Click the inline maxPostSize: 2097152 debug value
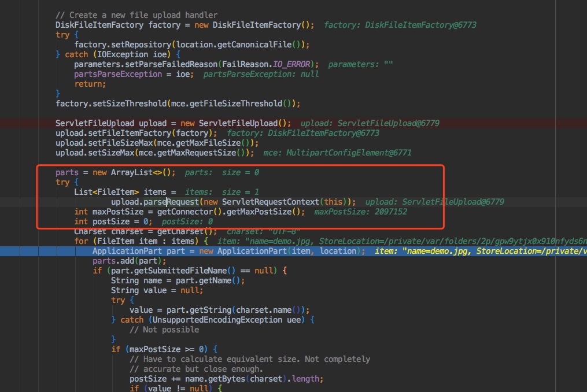587x392 pixels. 360,212
